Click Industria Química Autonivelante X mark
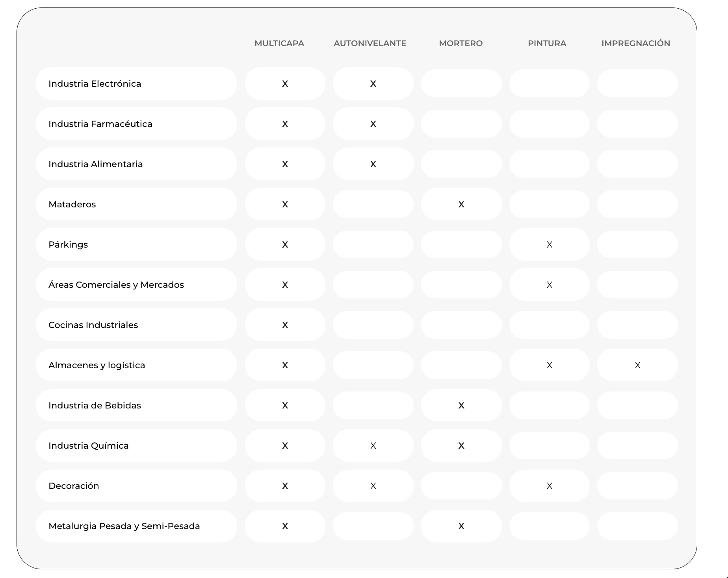The image size is (728, 578). pyautogui.click(x=373, y=446)
